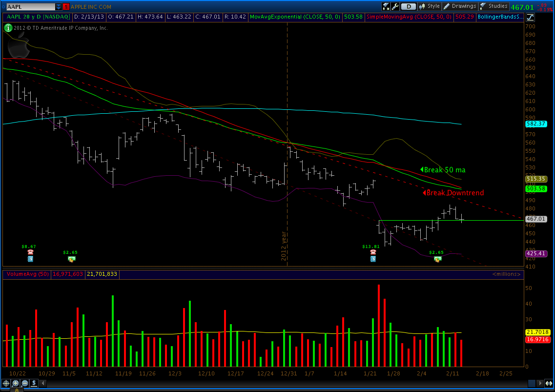Click the AAPL symbol input field
555x392 pixels.
point(30,7)
